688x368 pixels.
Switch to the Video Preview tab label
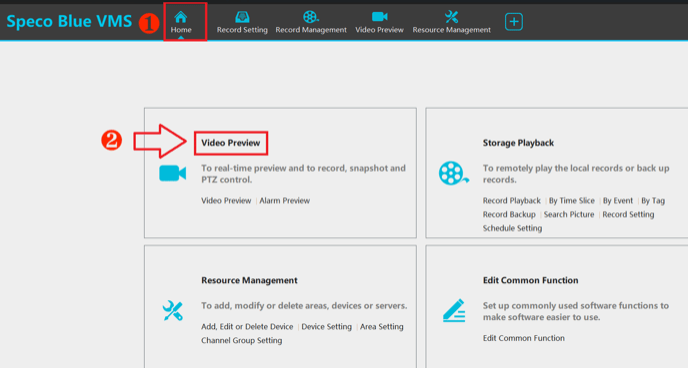(x=380, y=30)
